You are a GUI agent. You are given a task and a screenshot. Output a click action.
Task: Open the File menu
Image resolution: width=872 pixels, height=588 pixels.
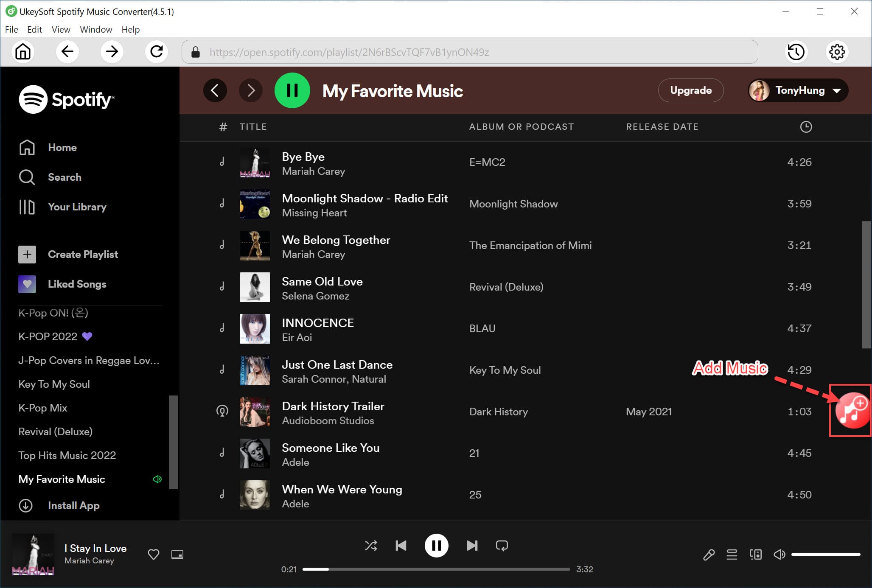coord(12,30)
